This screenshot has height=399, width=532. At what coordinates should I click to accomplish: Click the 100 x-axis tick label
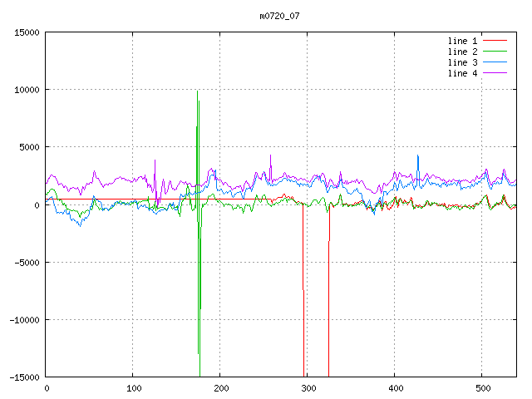click(133, 387)
